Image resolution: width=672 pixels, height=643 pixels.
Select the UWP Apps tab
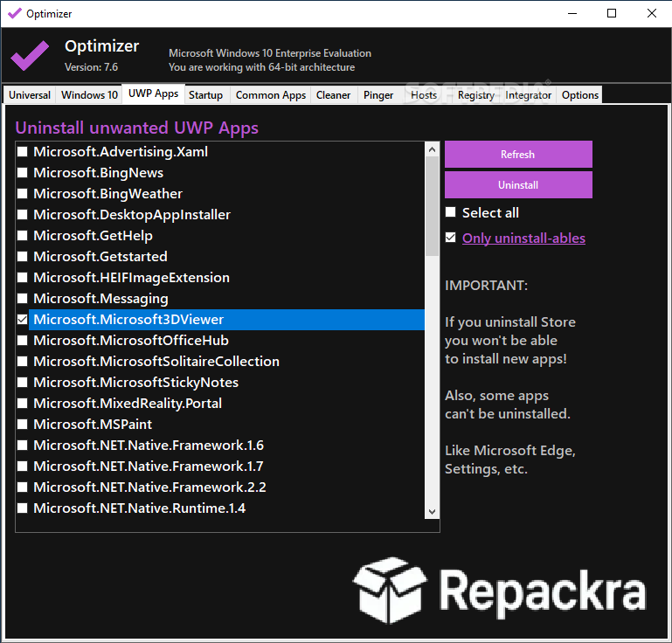(154, 93)
